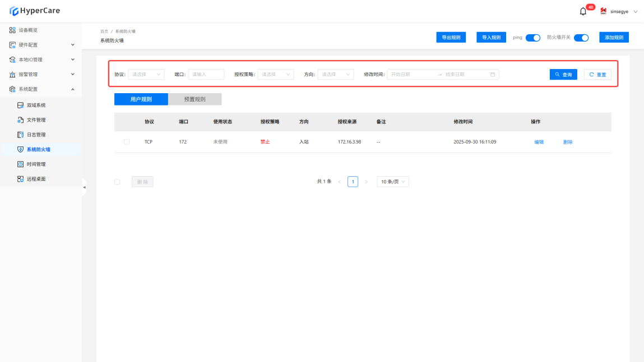Viewport: 644px width, 362px height.
Task: Click the 端口 input field
Action: coord(206,74)
